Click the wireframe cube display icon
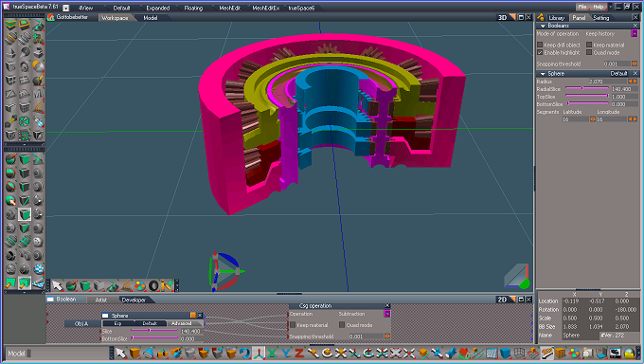This screenshot has width=644, height=364. tap(519, 354)
